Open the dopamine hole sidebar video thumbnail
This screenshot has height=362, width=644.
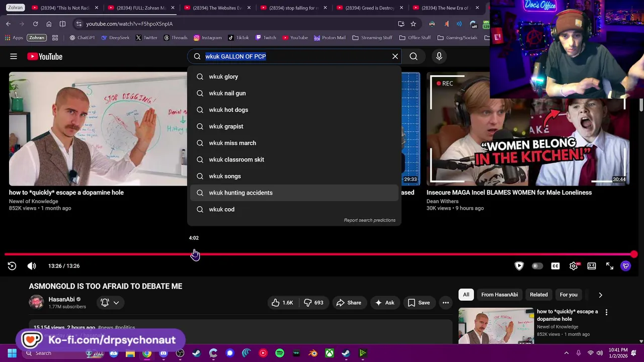click(x=496, y=326)
